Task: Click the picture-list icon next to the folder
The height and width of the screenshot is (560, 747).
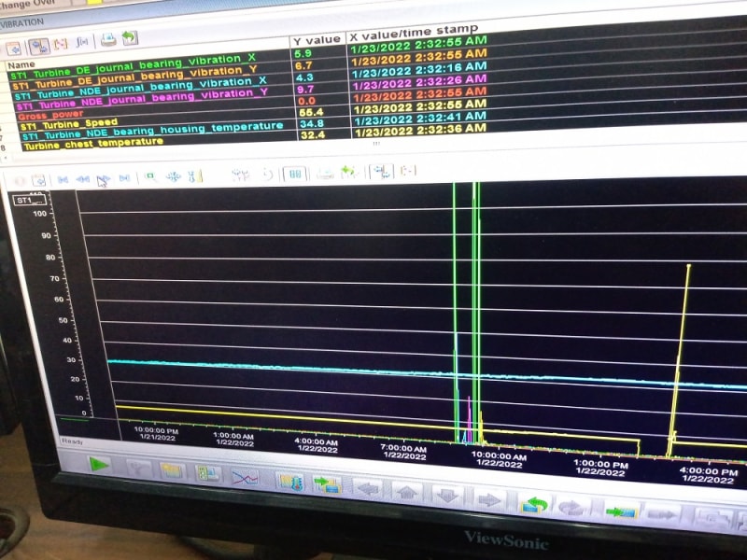Action: pos(208,474)
